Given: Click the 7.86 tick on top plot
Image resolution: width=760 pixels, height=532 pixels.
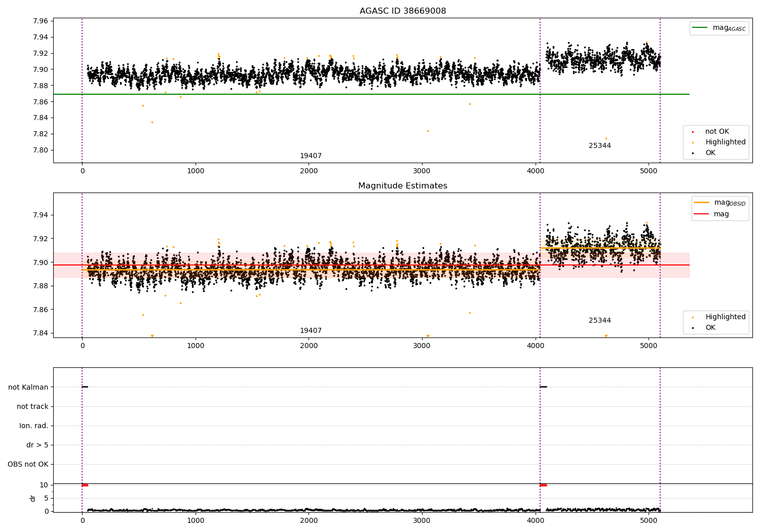Looking at the screenshot, I should (40, 102).
